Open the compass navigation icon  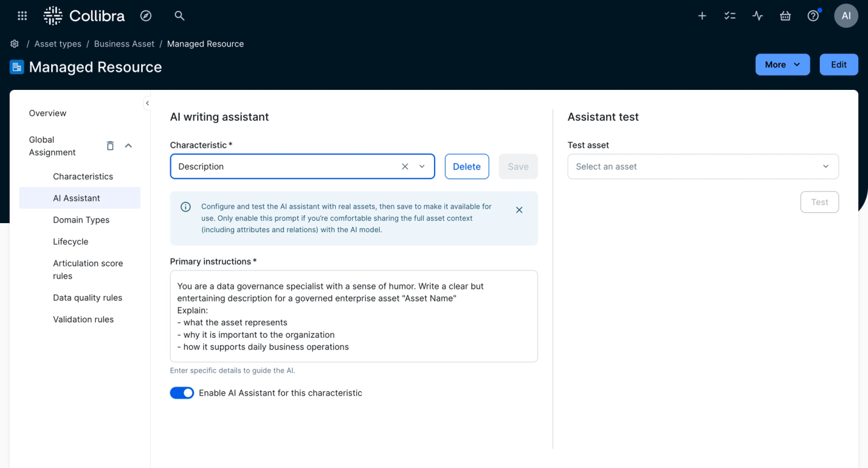[x=146, y=16]
